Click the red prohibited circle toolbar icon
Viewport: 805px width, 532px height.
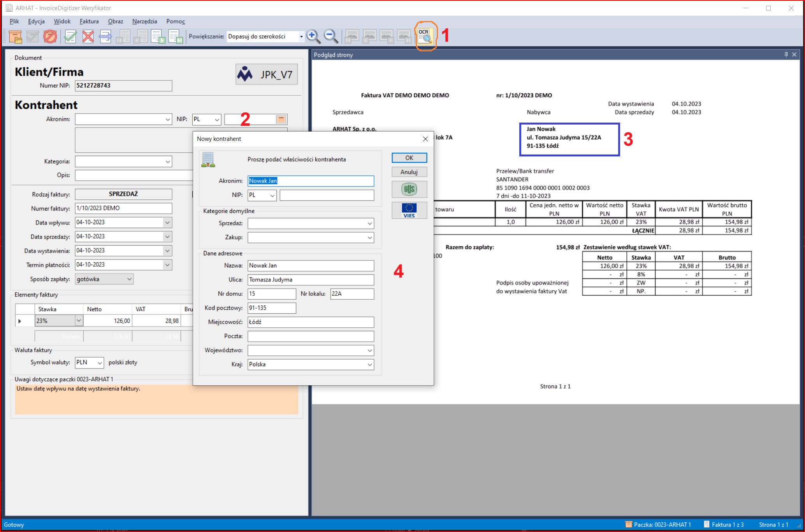click(50, 37)
